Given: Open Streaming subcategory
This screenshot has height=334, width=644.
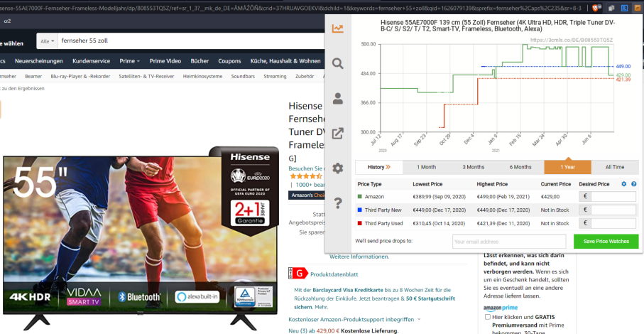Looking at the screenshot, I should click(275, 77).
